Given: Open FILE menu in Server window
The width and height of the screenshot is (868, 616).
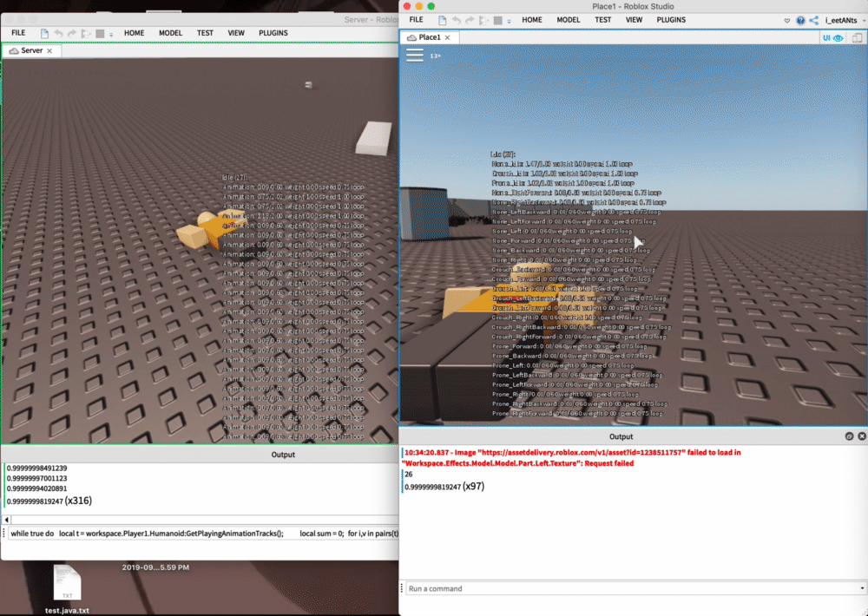Looking at the screenshot, I should coord(18,33).
